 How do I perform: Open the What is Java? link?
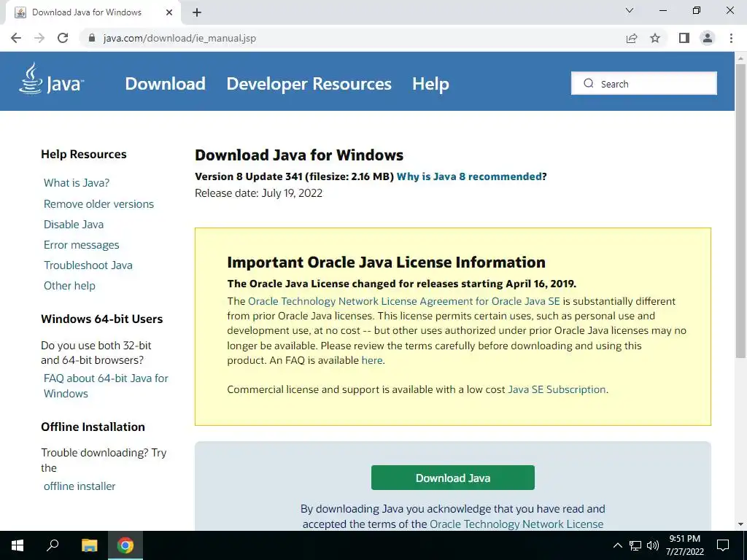[x=76, y=183]
